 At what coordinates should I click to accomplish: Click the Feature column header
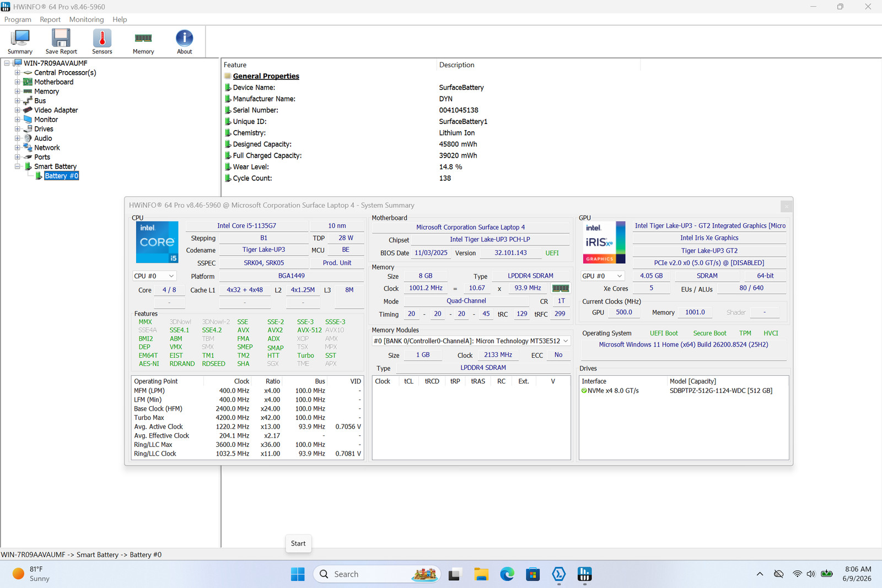pyautogui.click(x=329, y=65)
